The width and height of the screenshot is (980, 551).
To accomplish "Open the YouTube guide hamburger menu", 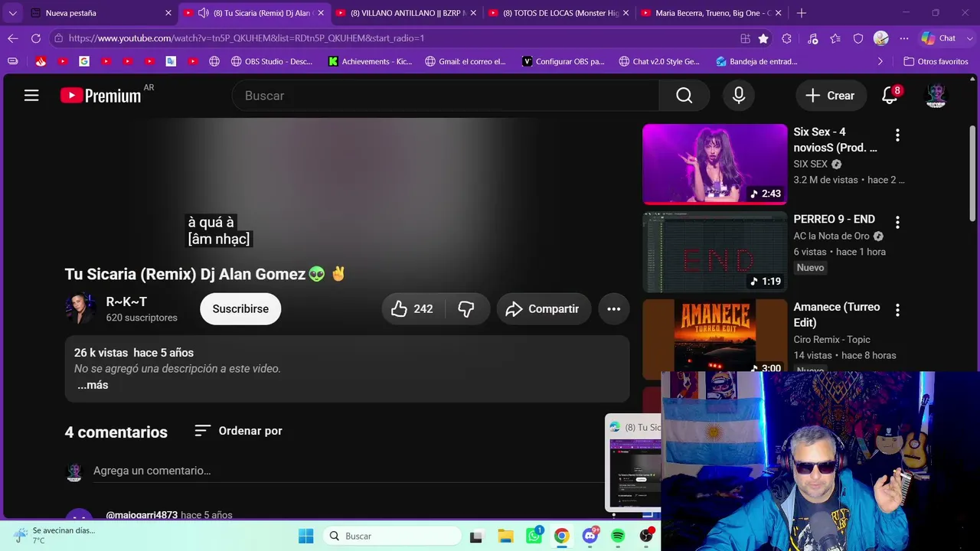I will [x=31, y=96].
